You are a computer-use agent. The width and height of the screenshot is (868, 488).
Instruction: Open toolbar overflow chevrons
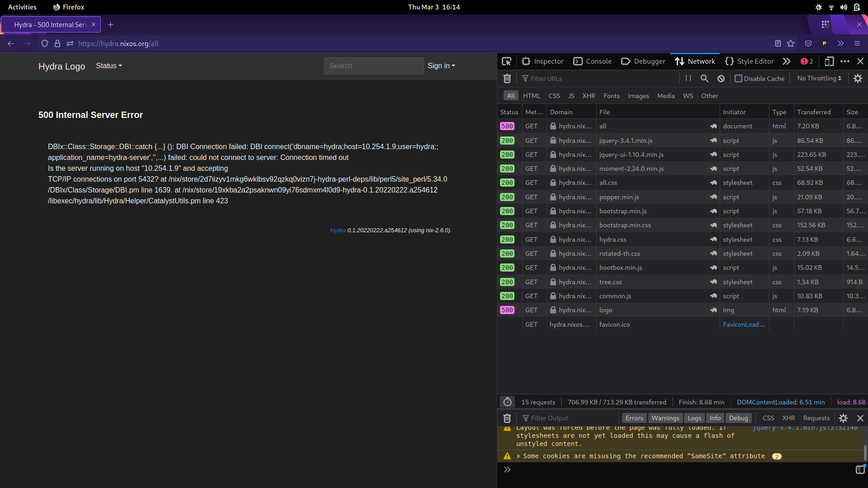(840, 44)
